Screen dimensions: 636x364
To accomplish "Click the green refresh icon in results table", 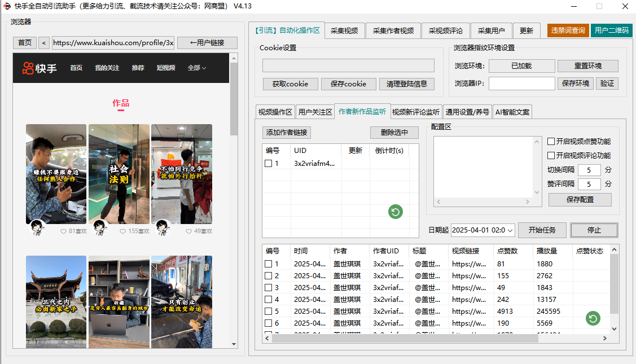I will 593,318.
